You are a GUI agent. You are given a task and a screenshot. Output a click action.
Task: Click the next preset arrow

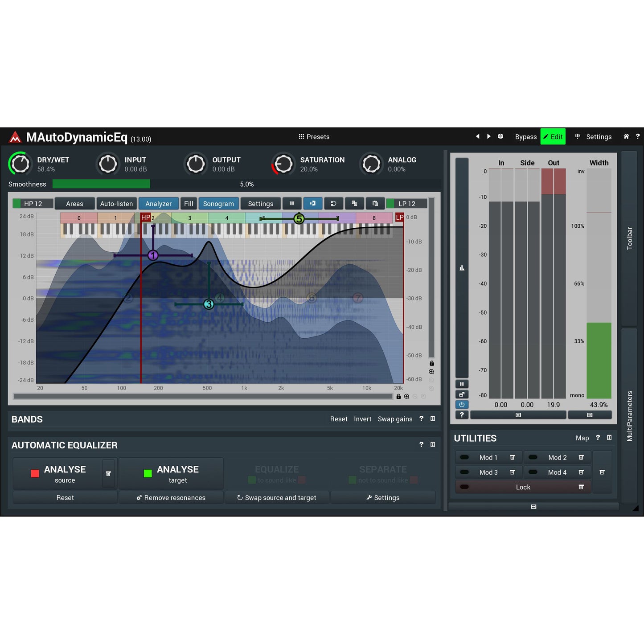[488, 136]
